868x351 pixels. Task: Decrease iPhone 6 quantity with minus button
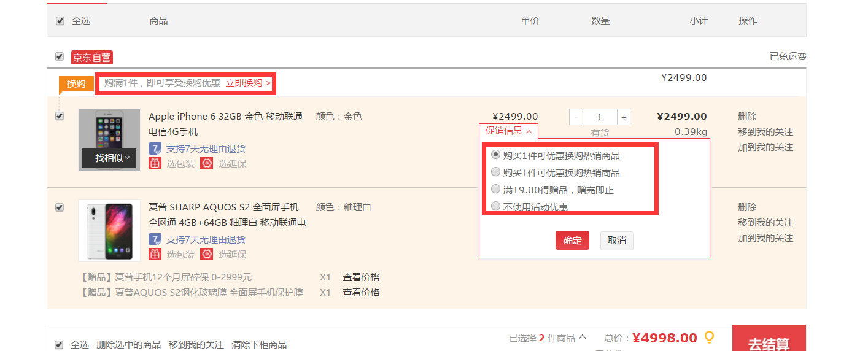[576, 117]
